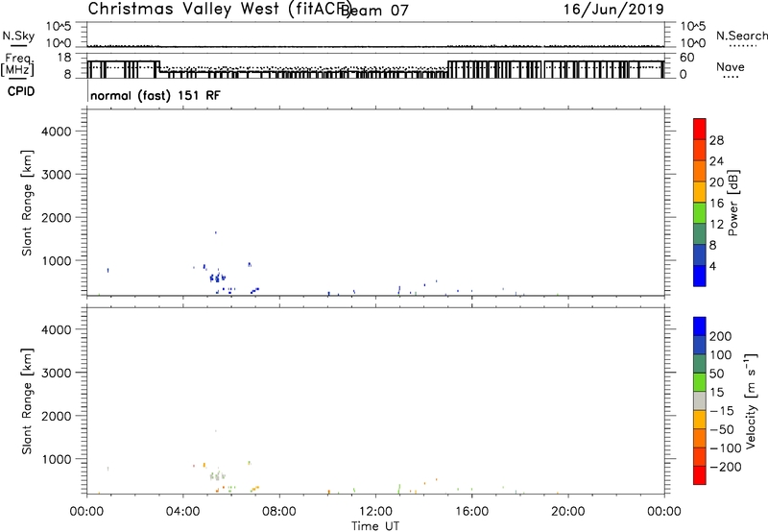Click the green Velocity segment between 15 and 50
The image size is (768, 532).
[x=700, y=382]
